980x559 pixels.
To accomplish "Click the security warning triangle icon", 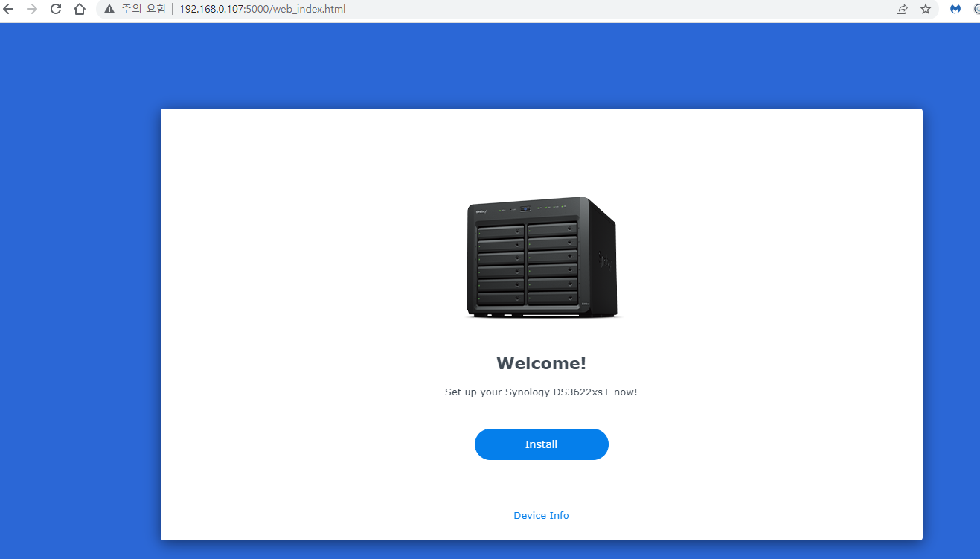I will pos(109,10).
